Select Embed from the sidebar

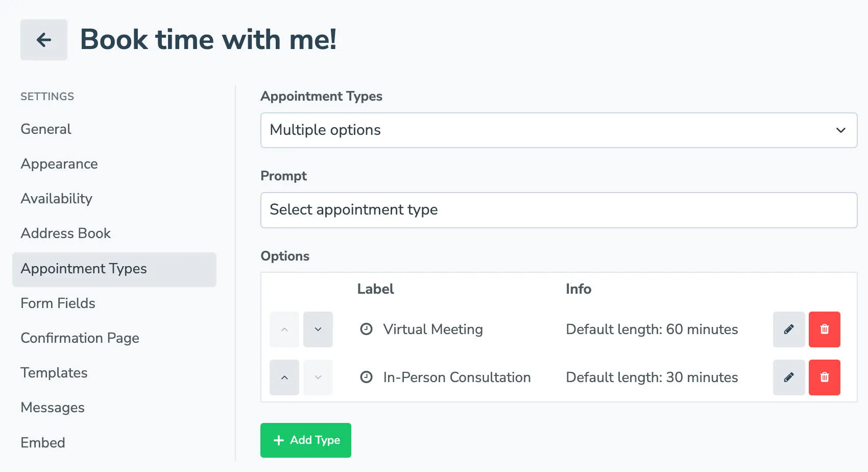coord(42,442)
